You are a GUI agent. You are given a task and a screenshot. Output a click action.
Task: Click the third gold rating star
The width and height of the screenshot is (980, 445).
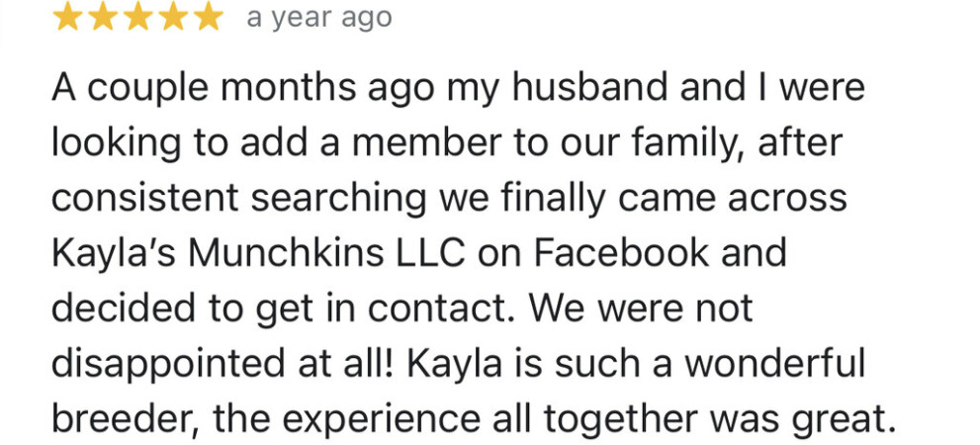137,17
